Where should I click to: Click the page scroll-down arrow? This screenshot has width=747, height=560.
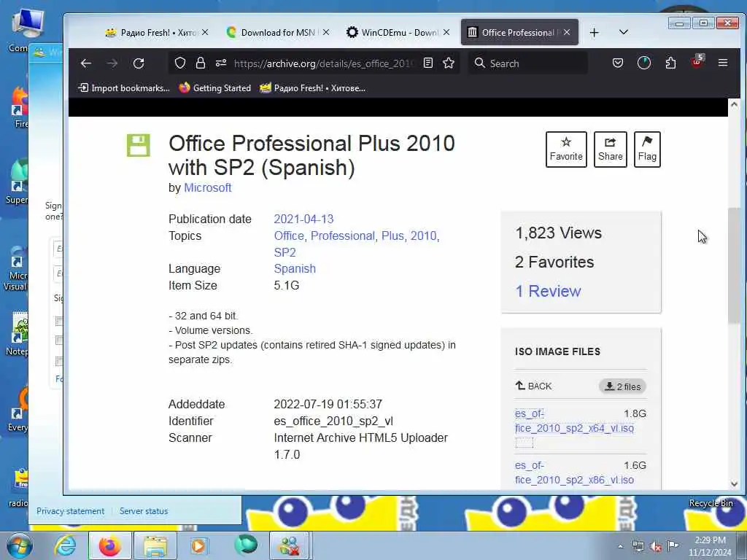[x=734, y=484]
